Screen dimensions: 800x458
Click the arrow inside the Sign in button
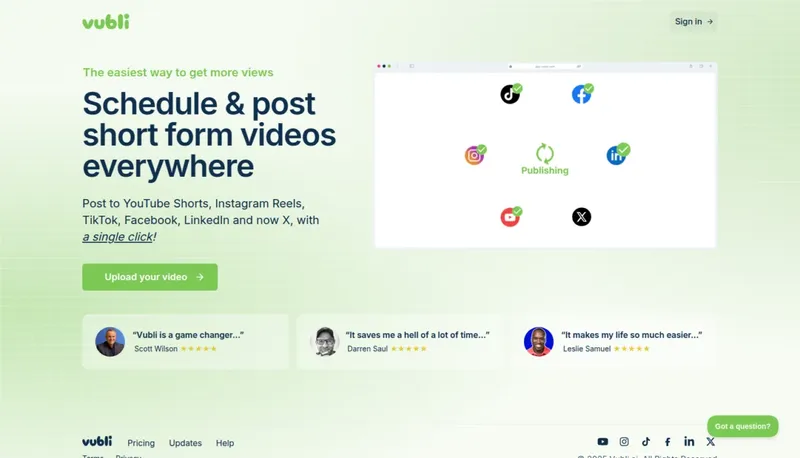[x=710, y=21]
